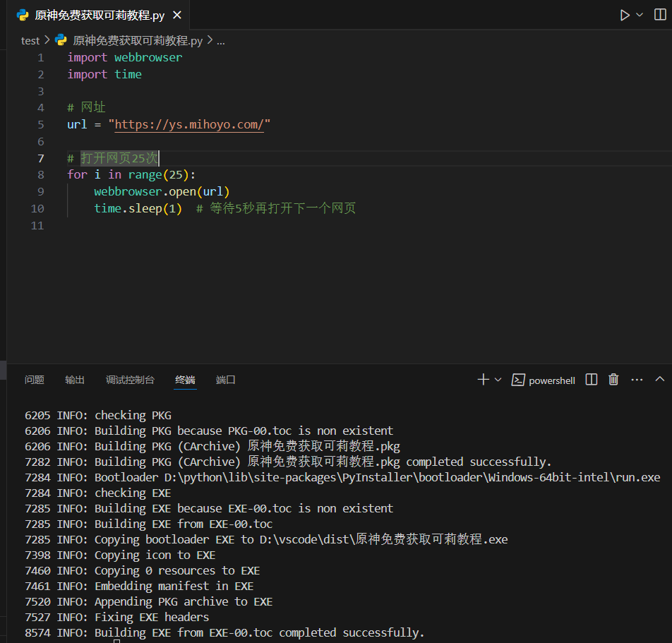This screenshot has width=672, height=643.
Task: Run the Python file with play button
Action: tap(625, 16)
